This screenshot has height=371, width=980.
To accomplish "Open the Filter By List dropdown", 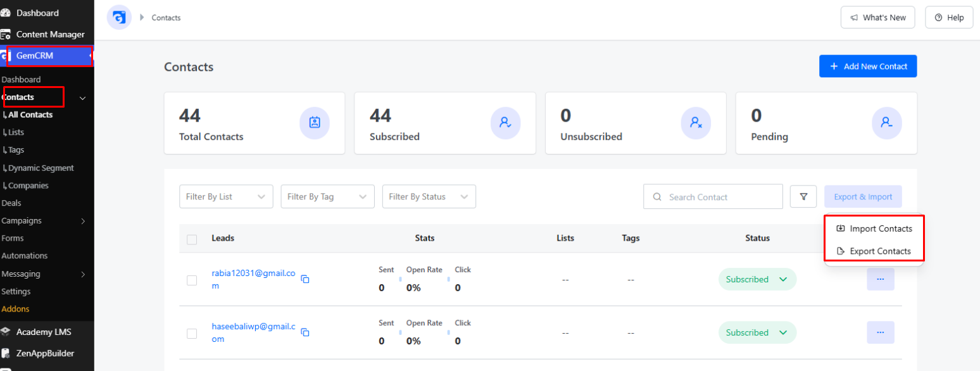I will (x=226, y=197).
